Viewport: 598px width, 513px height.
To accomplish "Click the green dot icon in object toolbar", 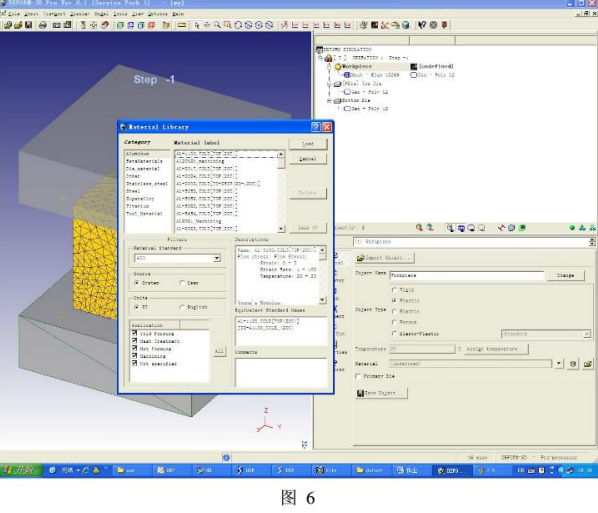I will [x=572, y=228].
